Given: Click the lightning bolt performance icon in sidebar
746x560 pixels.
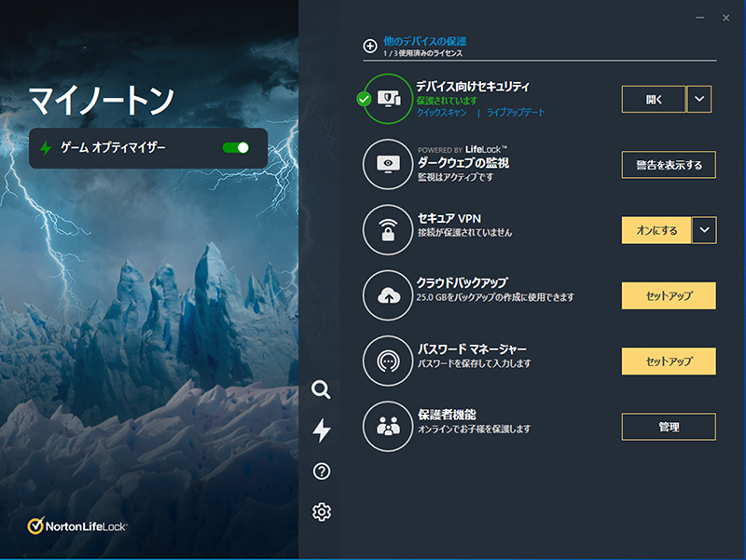Looking at the screenshot, I should 322,430.
